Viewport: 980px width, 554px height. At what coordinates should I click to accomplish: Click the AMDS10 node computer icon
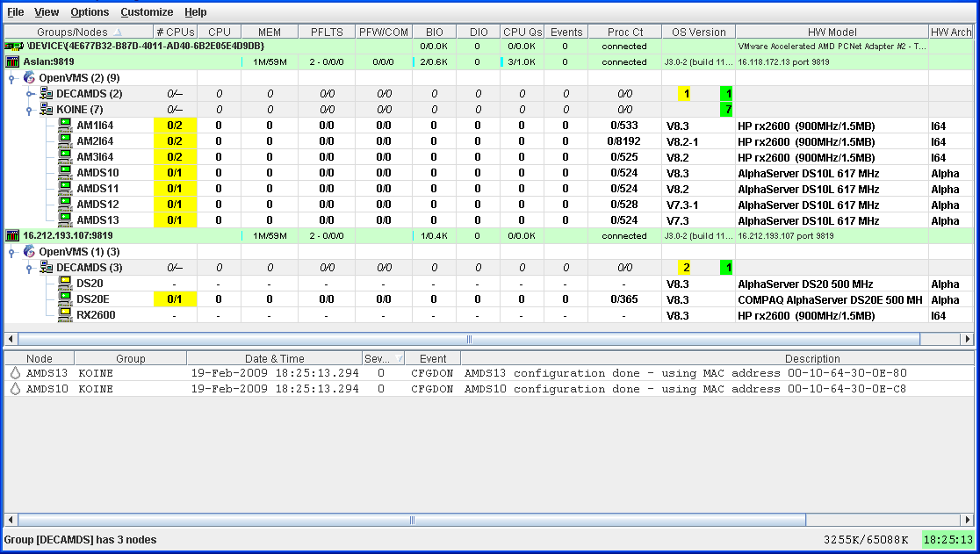click(x=65, y=172)
